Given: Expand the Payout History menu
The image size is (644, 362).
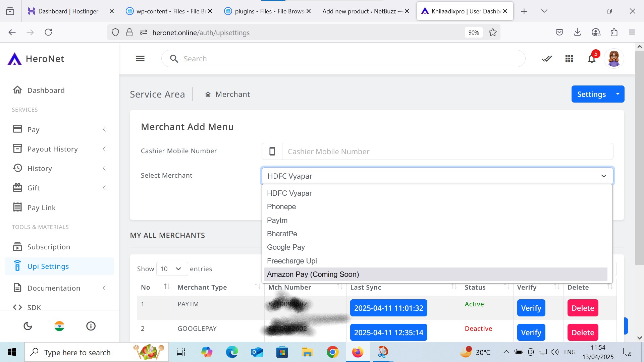Looking at the screenshot, I should (x=52, y=149).
